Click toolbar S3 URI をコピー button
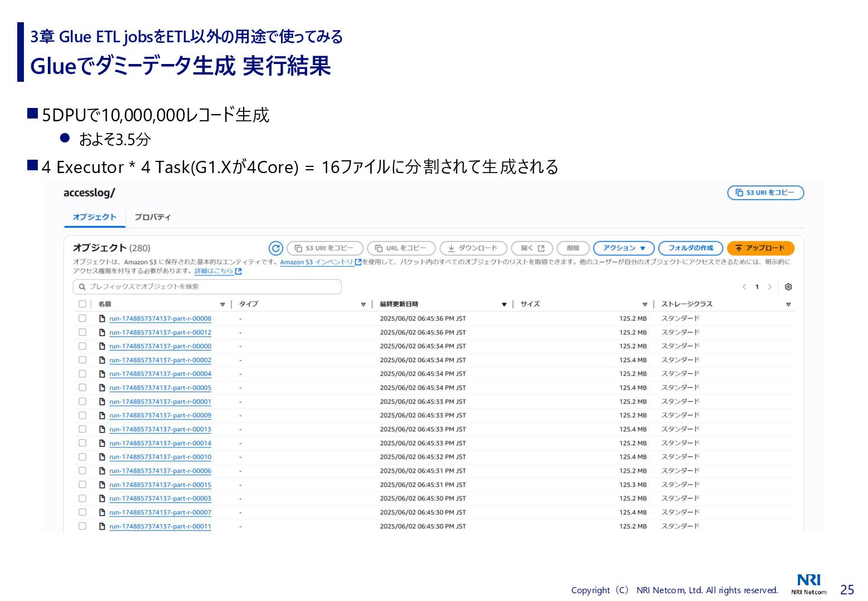 pos(325,248)
